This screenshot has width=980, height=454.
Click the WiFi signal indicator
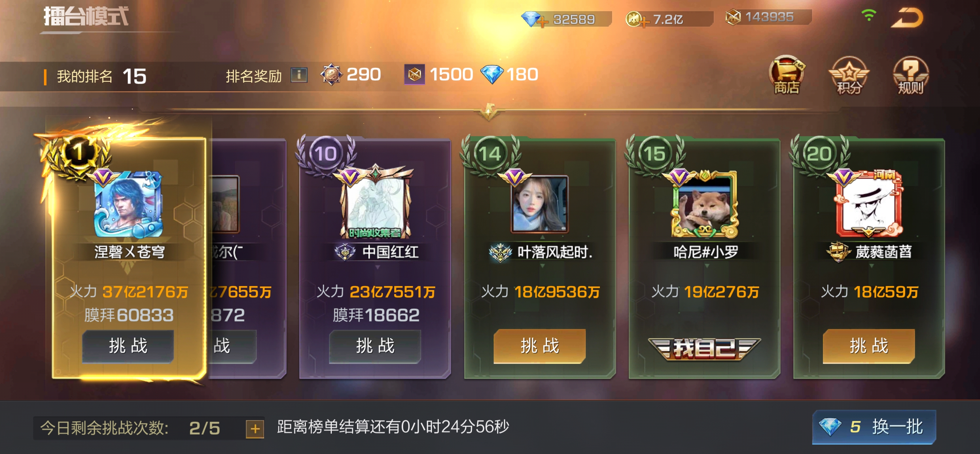point(869,15)
